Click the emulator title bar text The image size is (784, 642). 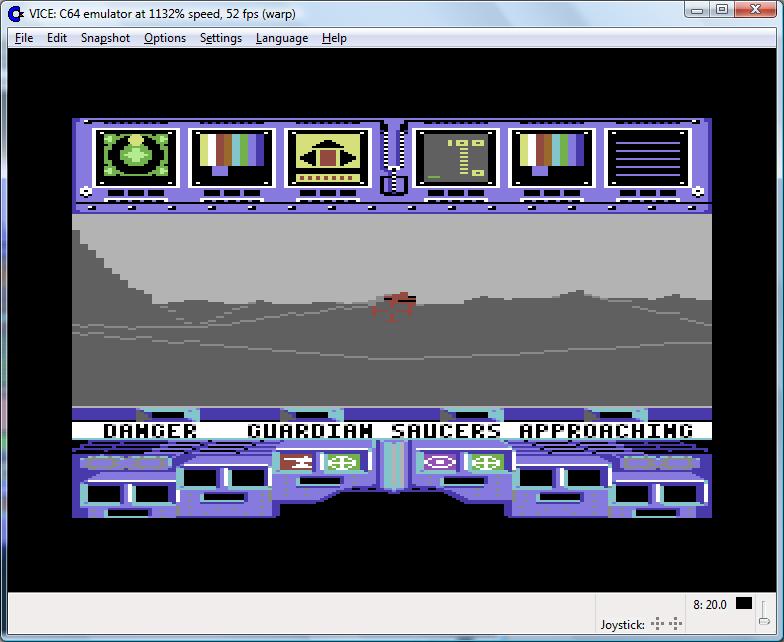tap(162, 14)
